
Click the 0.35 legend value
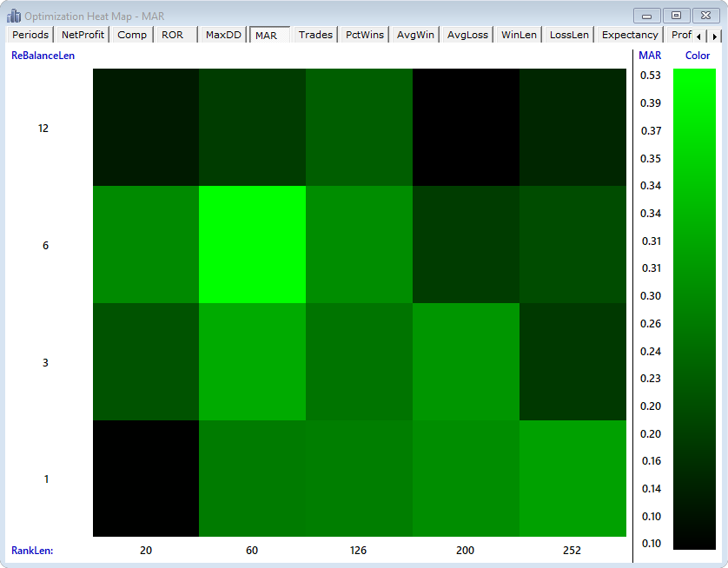(x=651, y=159)
